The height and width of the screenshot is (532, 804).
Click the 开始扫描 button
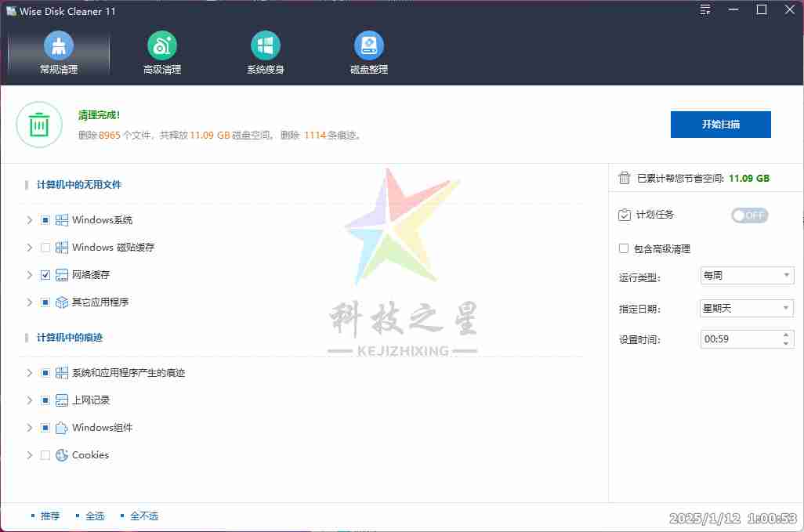tap(720, 125)
